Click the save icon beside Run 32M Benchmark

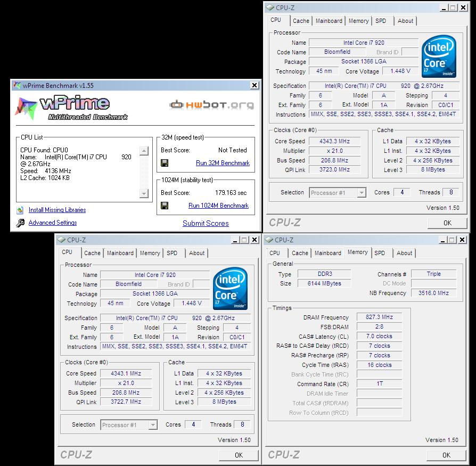(x=164, y=163)
